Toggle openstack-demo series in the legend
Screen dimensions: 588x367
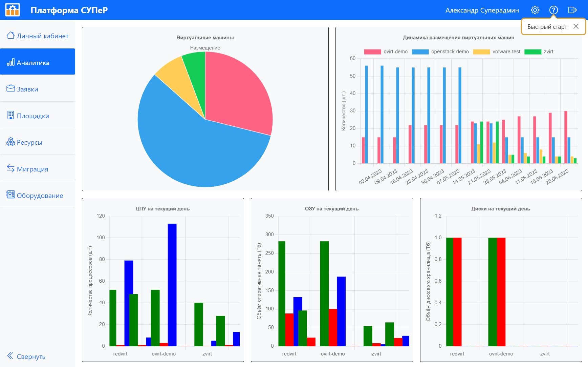click(440, 52)
